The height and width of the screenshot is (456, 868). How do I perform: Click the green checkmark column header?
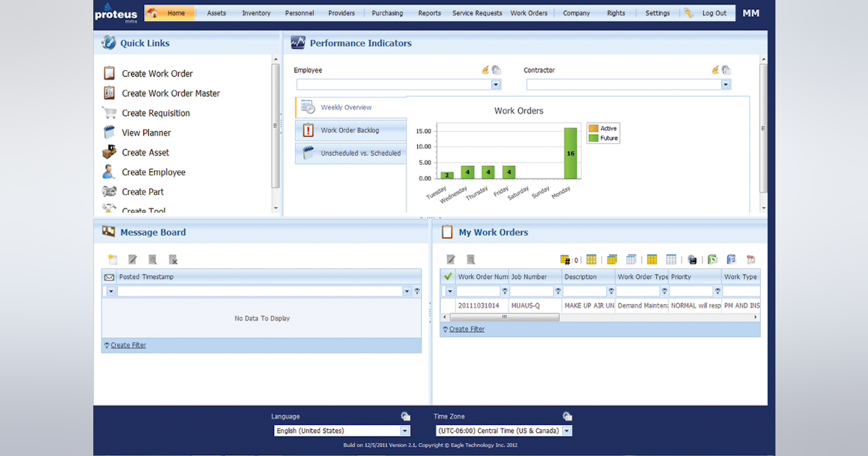coord(448,276)
